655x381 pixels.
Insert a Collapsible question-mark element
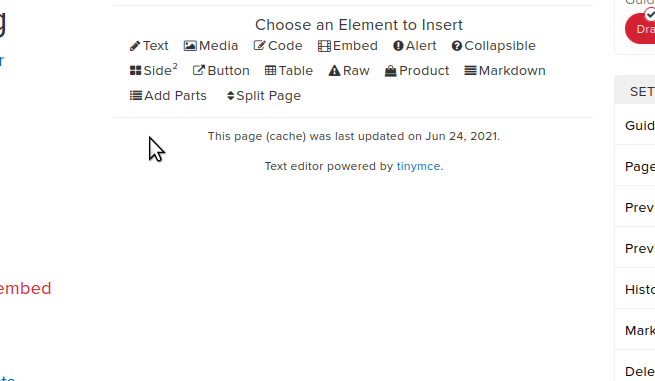coord(457,46)
